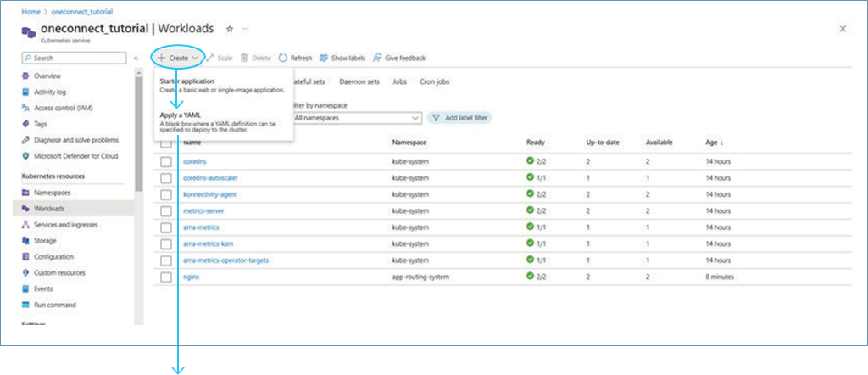This screenshot has width=868, height=375.
Task: Click the Delete trash icon
Action: [x=244, y=58]
